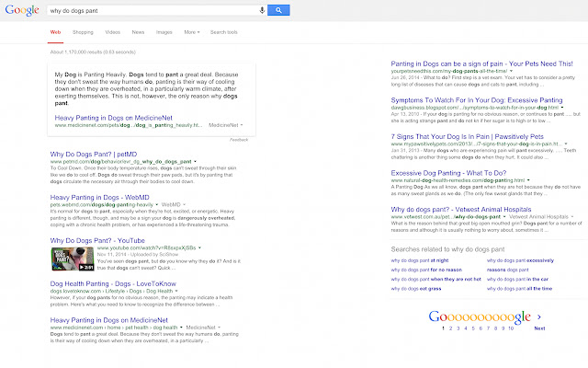Open the More dropdown menu
The width and height of the screenshot is (588, 368).
pyautogui.click(x=192, y=32)
